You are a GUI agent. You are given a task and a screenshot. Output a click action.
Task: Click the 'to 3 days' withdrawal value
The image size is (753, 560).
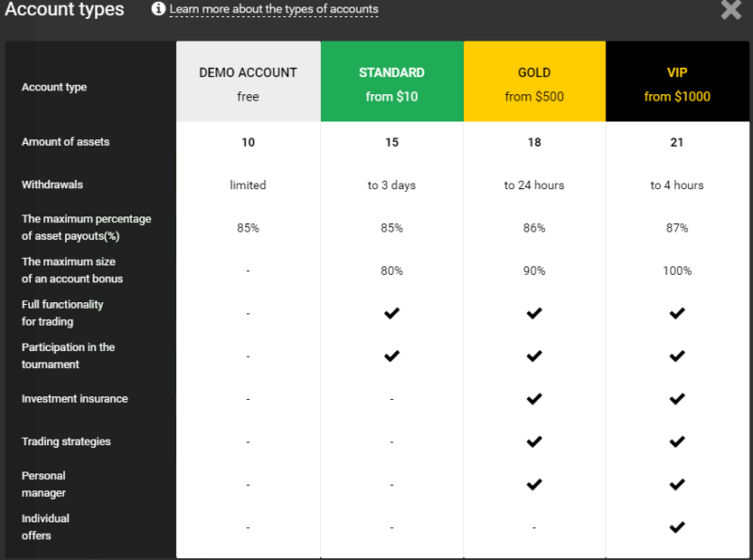coord(392,184)
